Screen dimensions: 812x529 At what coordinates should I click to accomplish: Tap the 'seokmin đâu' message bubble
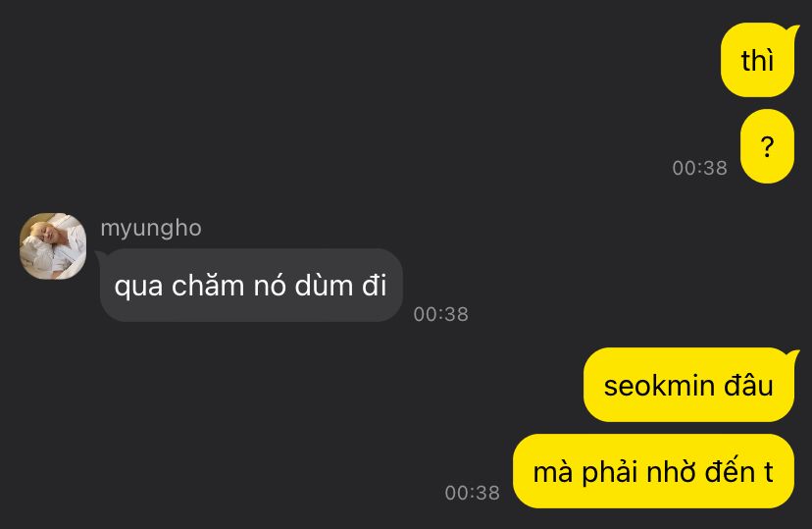(x=688, y=385)
